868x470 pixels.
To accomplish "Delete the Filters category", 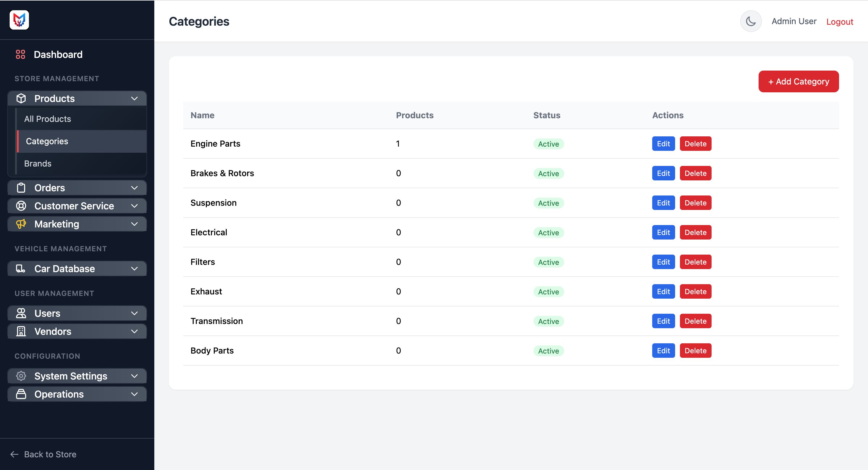I will point(696,262).
